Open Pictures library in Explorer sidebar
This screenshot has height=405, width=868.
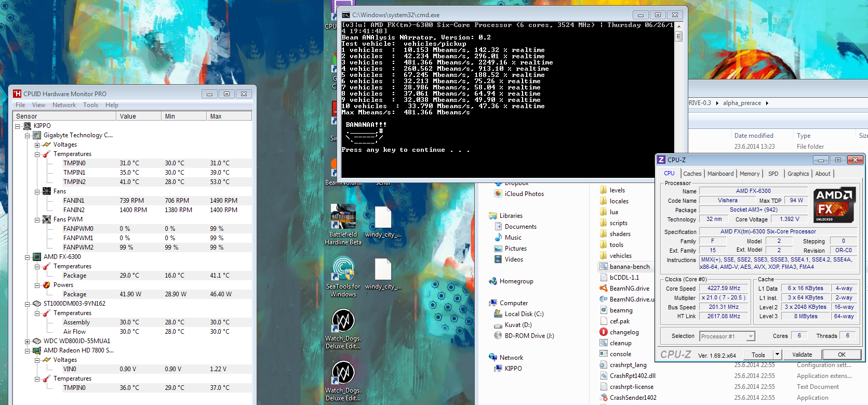coord(510,249)
